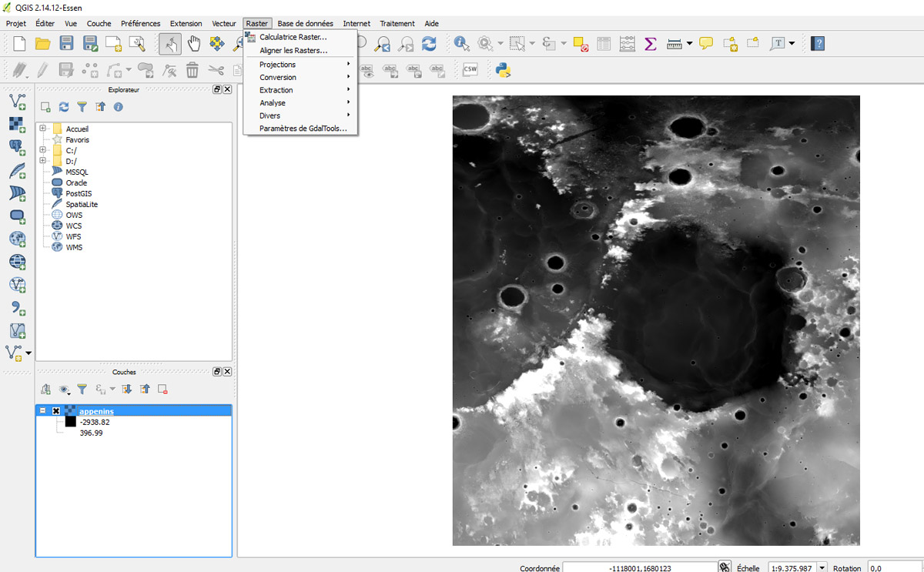
Task: Select the PostGIS entry in Explorateur
Action: pyautogui.click(x=79, y=193)
